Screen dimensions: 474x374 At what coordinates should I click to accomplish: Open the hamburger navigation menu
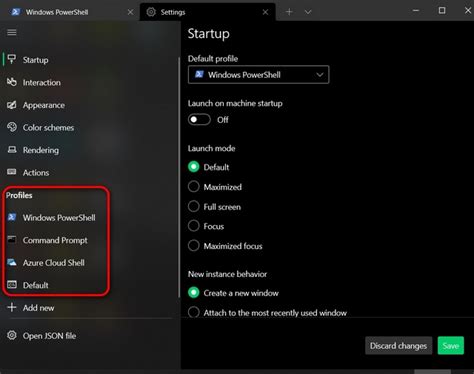pos(12,32)
